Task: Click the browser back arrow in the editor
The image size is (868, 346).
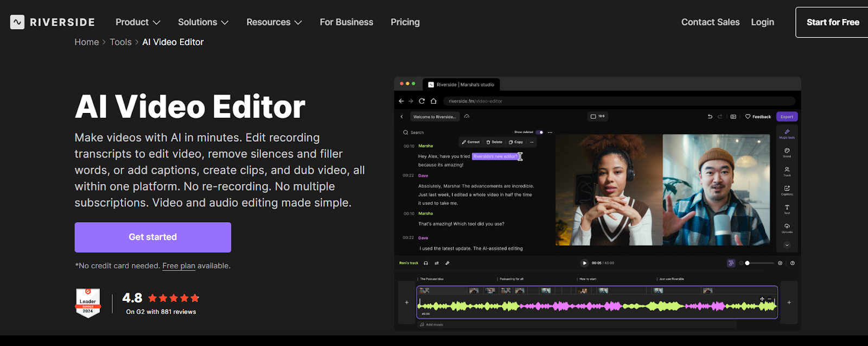Action: coord(401,101)
